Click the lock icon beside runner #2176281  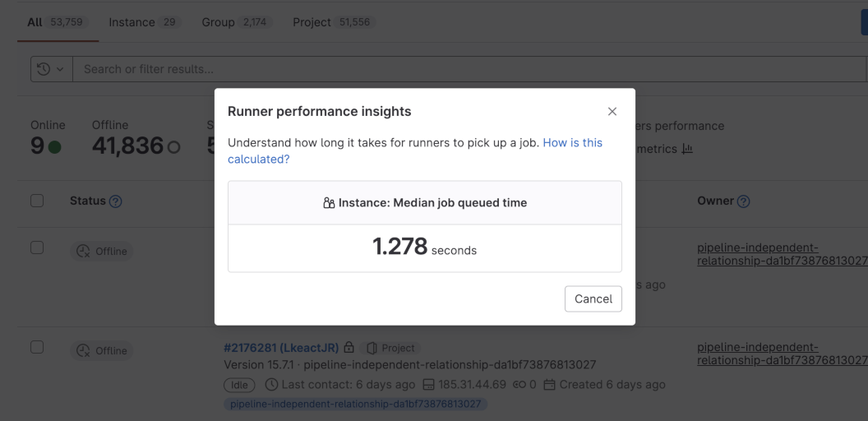click(x=349, y=348)
